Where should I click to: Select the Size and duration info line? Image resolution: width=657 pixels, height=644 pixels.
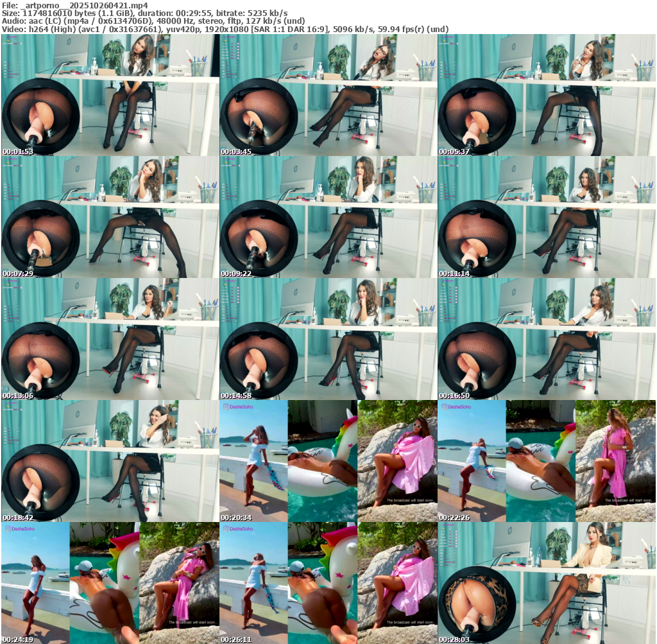[x=144, y=13]
